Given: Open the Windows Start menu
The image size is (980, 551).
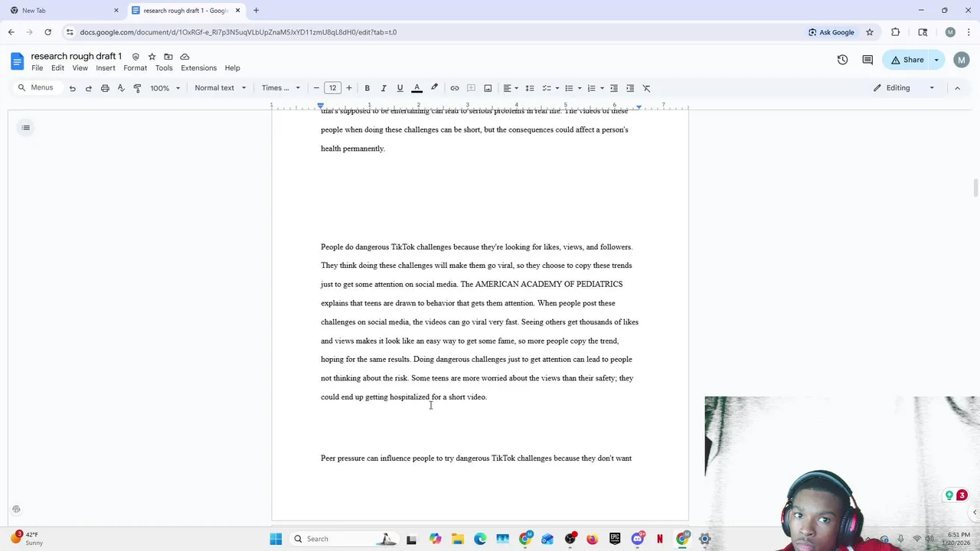Looking at the screenshot, I should [276, 539].
